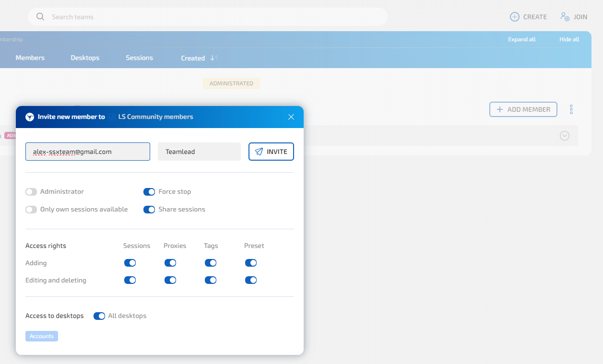Toggle Adding right for Tags
This screenshot has height=364, width=603.
point(211,263)
